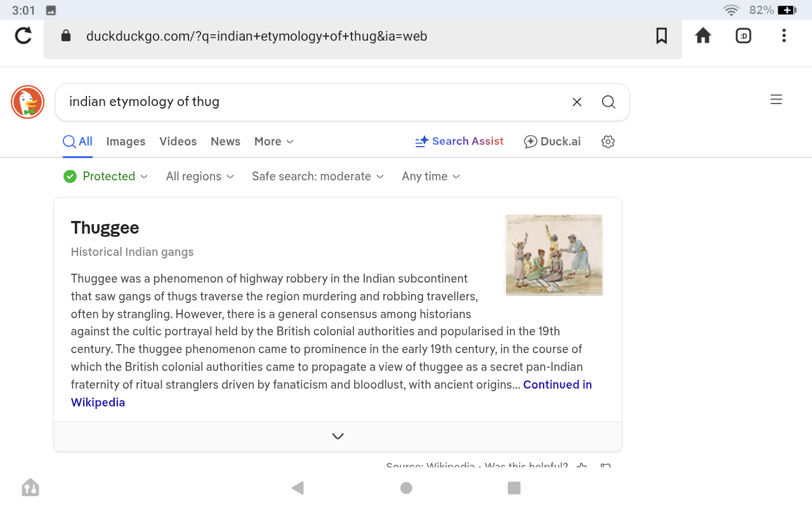Switch to the Videos tab
The image size is (812, 508).
tap(178, 142)
